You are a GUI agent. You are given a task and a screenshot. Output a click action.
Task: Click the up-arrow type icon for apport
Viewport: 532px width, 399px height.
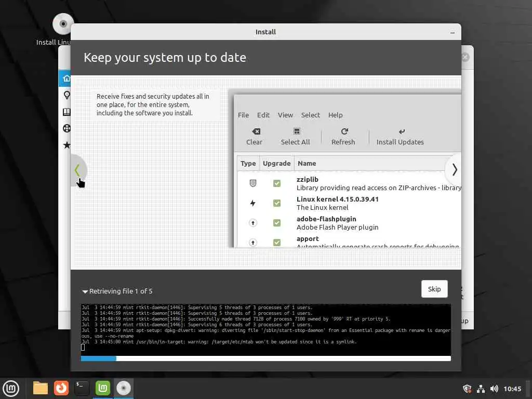pyautogui.click(x=253, y=243)
